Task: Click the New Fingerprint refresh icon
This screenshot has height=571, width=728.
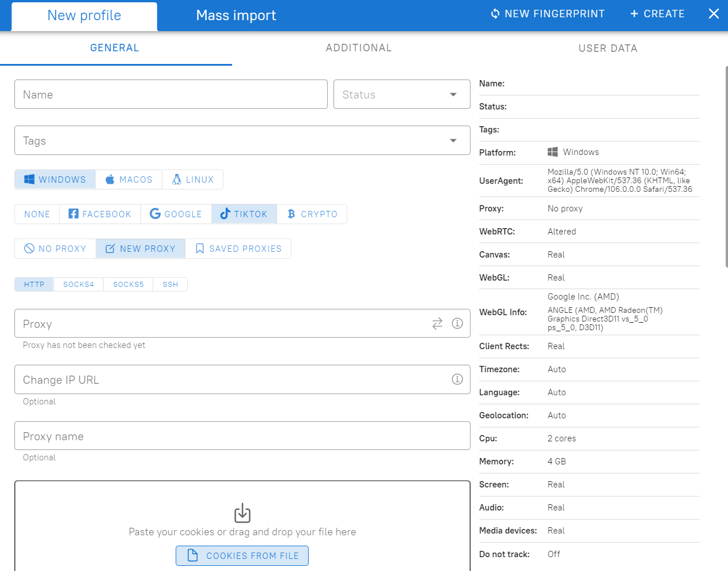Action: (495, 13)
